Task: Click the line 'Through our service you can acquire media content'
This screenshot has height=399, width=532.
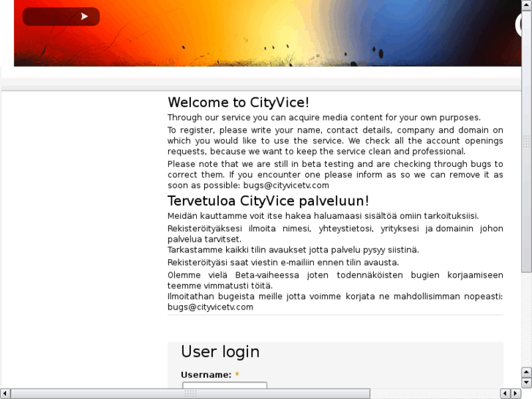Action: tap(324, 117)
